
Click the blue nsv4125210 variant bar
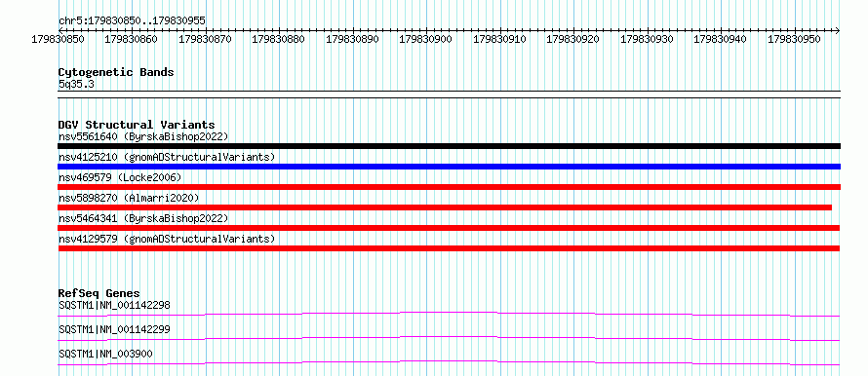tap(449, 167)
